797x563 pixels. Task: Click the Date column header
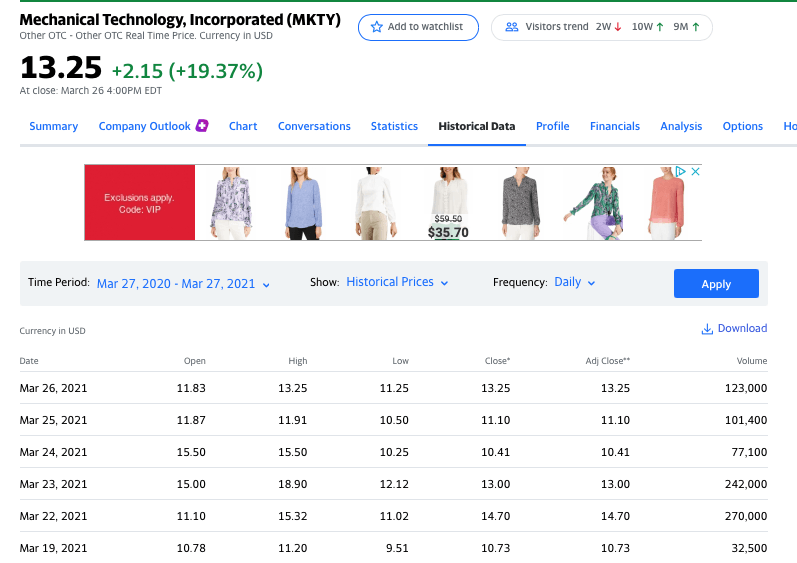[29, 361]
